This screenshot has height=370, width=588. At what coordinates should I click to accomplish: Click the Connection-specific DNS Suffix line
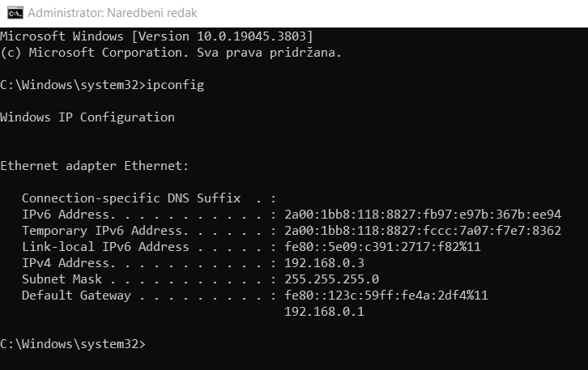149,198
